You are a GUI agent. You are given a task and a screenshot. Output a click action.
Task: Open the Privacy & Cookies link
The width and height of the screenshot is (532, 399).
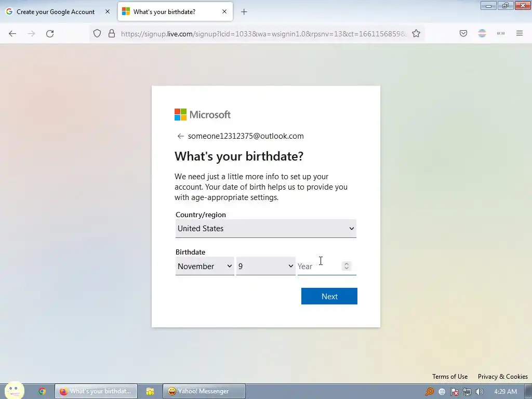[502, 377]
